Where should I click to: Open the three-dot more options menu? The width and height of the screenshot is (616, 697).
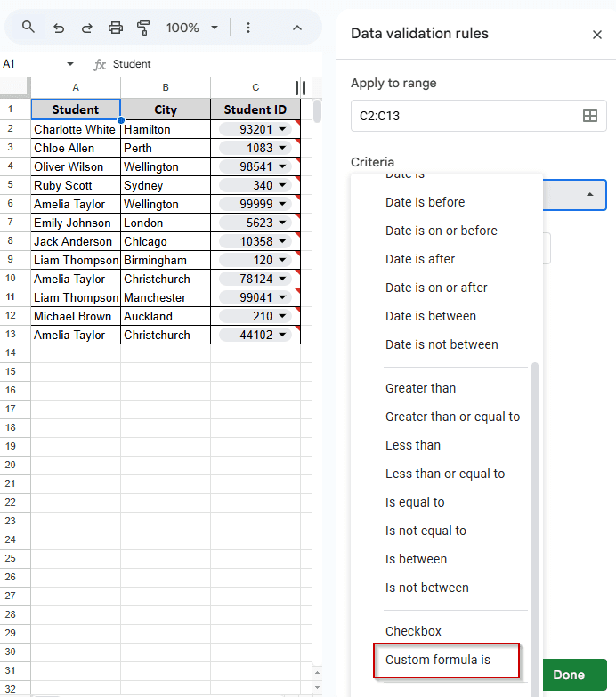point(248,28)
